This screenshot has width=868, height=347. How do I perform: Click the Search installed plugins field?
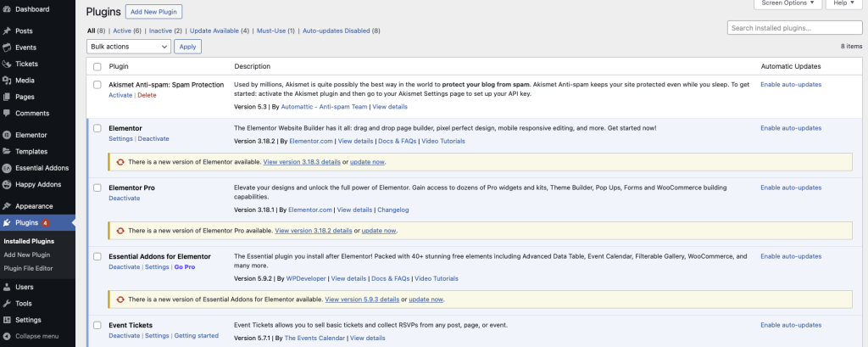coord(794,28)
